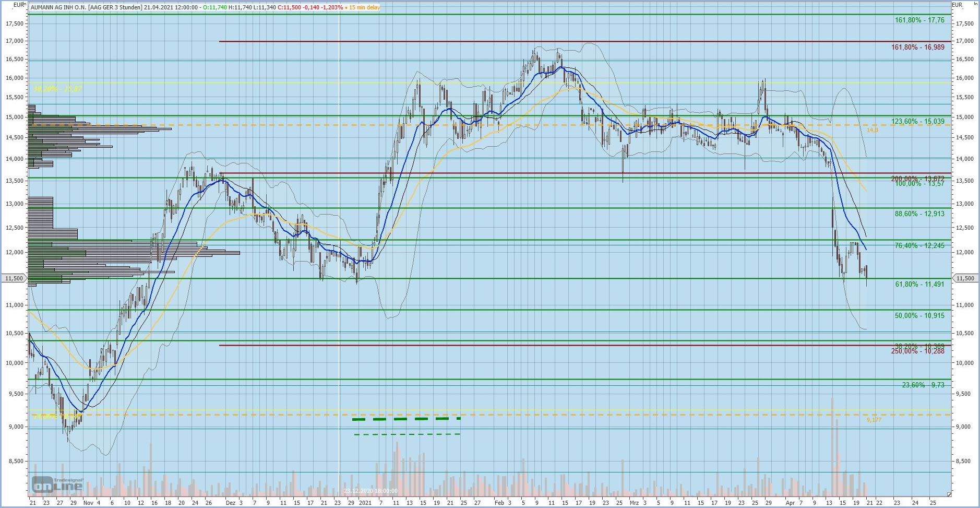Select the '23,60% - 9,73' Fibonacci label
The height and width of the screenshot is (508, 980).
coord(923,385)
